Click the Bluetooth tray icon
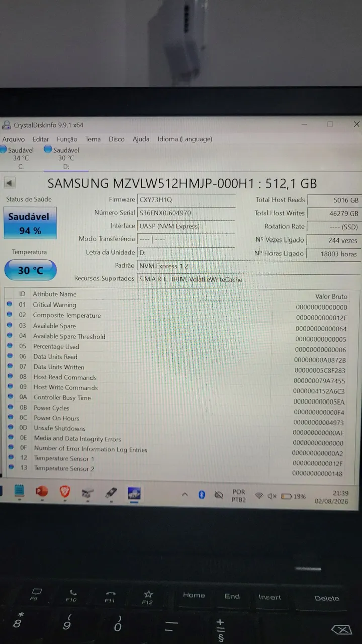Viewport: 362px width, 644px height. [x=202, y=495]
